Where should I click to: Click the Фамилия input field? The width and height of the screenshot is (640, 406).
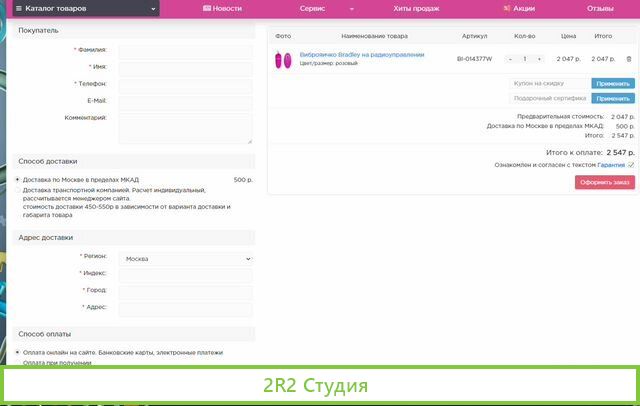coord(185,50)
